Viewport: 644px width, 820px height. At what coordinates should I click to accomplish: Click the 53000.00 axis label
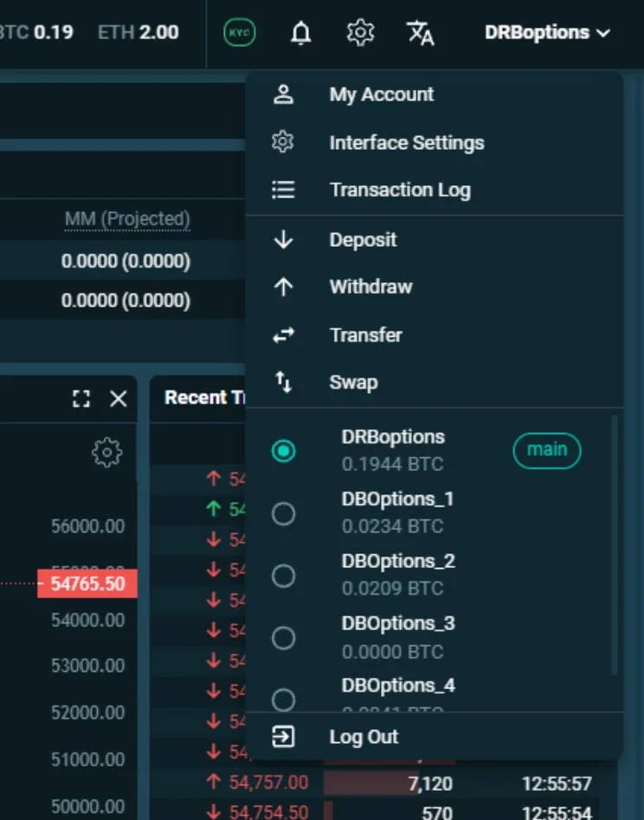tap(87, 666)
